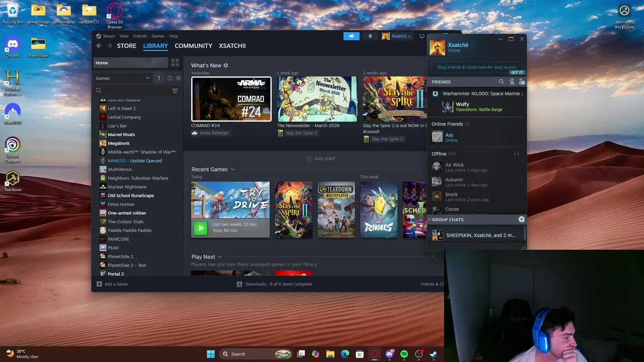Click the Big Picture mode monitor icon

click(422, 36)
